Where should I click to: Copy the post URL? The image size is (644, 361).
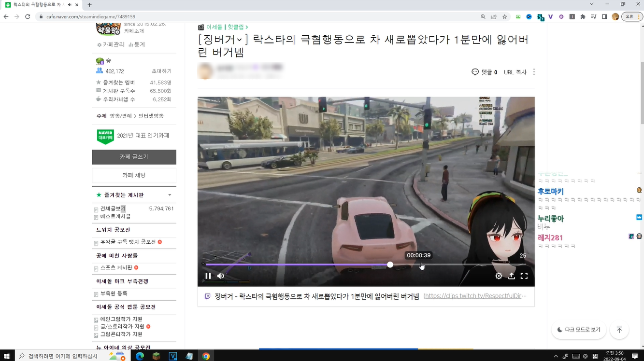tap(515, 72)
